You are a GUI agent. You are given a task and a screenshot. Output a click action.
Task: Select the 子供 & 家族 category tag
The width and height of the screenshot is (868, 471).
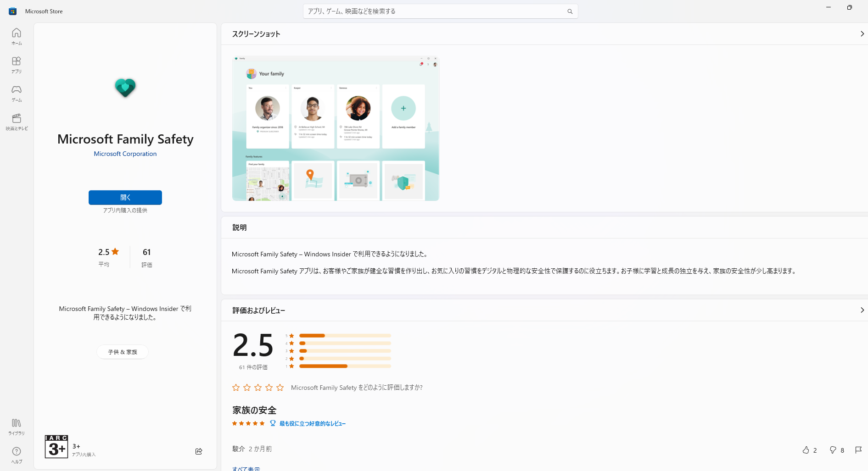(123, 352)
